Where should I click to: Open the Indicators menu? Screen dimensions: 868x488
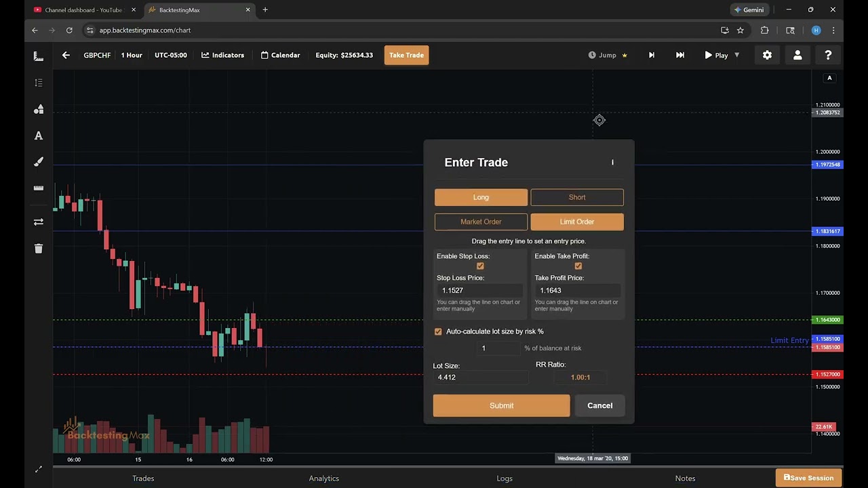click(222, 55)
